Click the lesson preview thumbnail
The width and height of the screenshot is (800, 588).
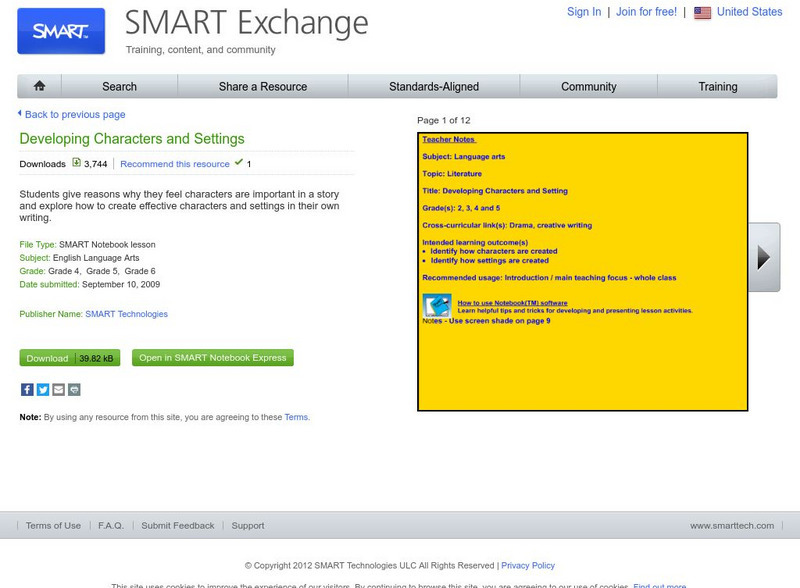[583, 272]
